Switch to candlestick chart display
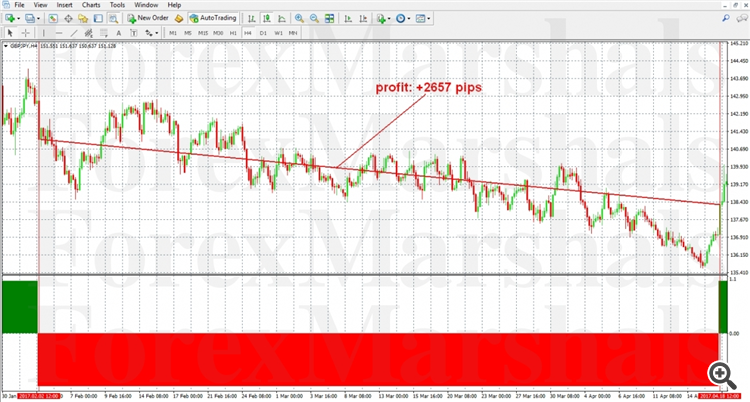This screenshot has width=750, height=402. [x=266, y=19]
